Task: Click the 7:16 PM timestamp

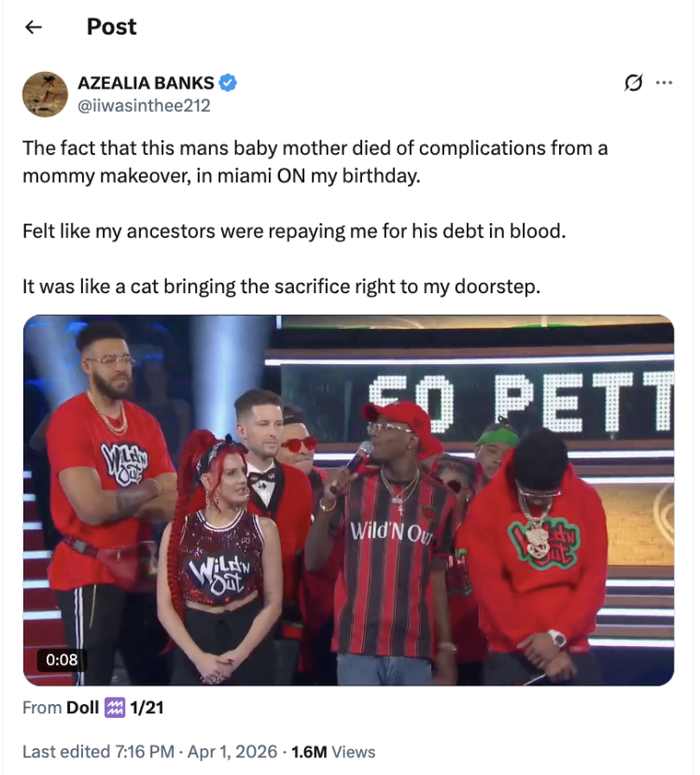Action: [x=145, y=752]
